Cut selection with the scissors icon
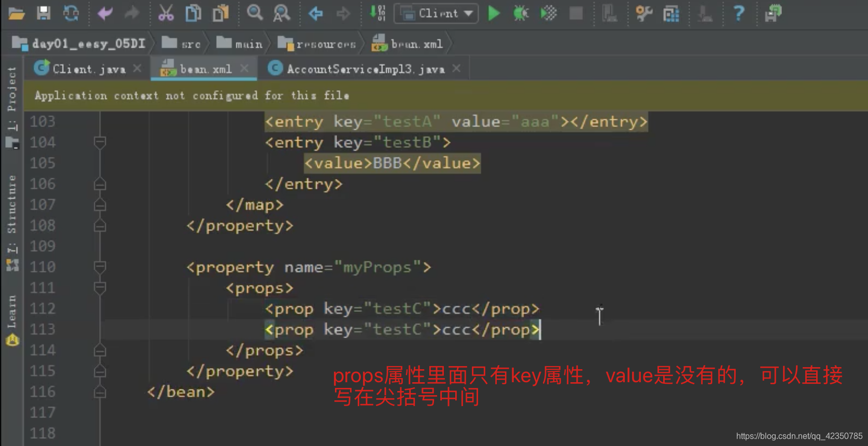This screenshot has width=868, height=446. click(166, 13)
